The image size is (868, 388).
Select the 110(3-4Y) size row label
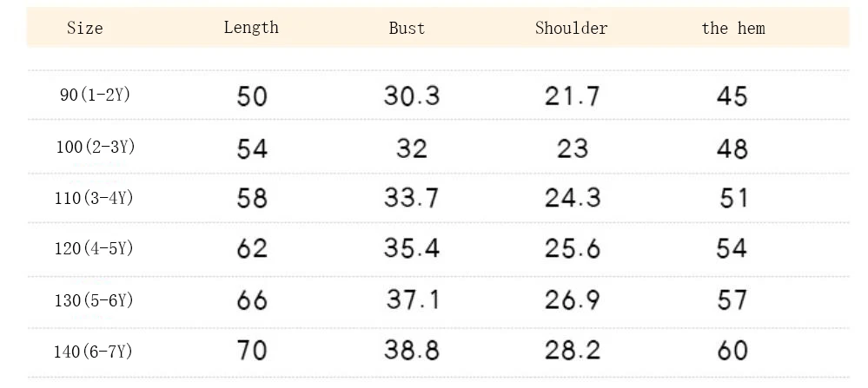point(95,198)
